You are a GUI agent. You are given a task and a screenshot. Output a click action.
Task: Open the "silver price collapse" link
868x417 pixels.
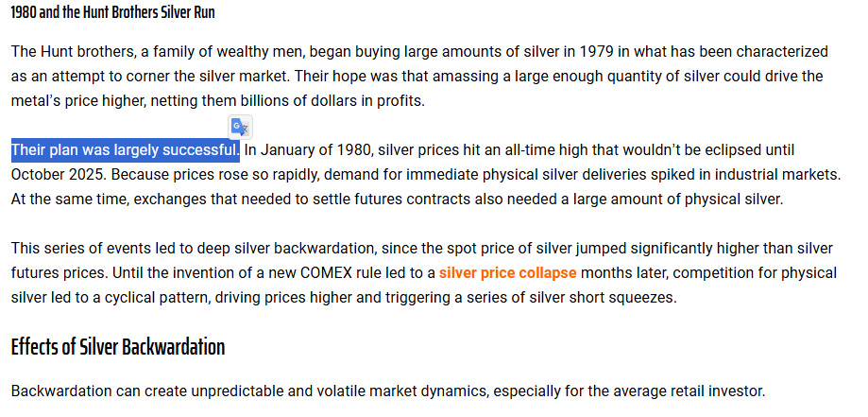click(x=507, y=273)
